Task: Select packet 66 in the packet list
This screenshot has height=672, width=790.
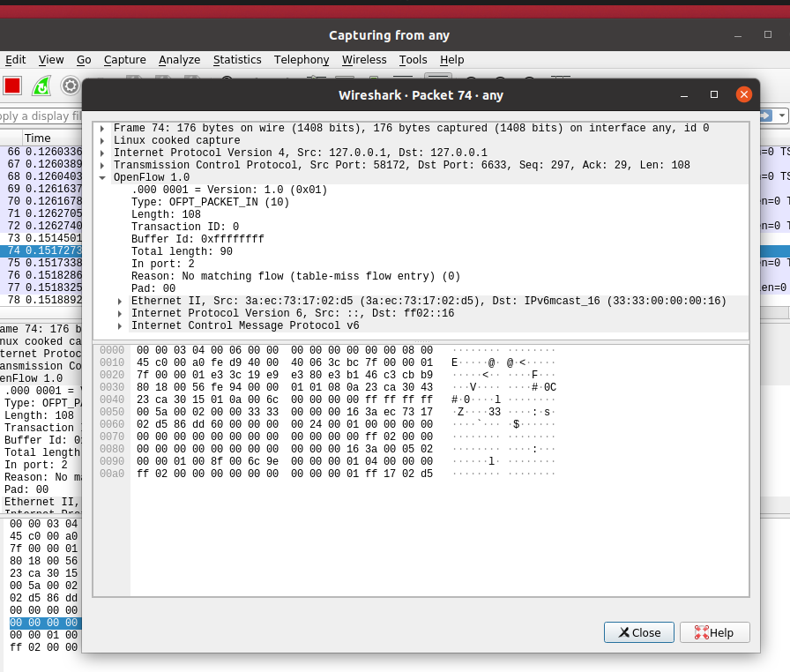Action: pyautogui.click(x=41, y=152)
